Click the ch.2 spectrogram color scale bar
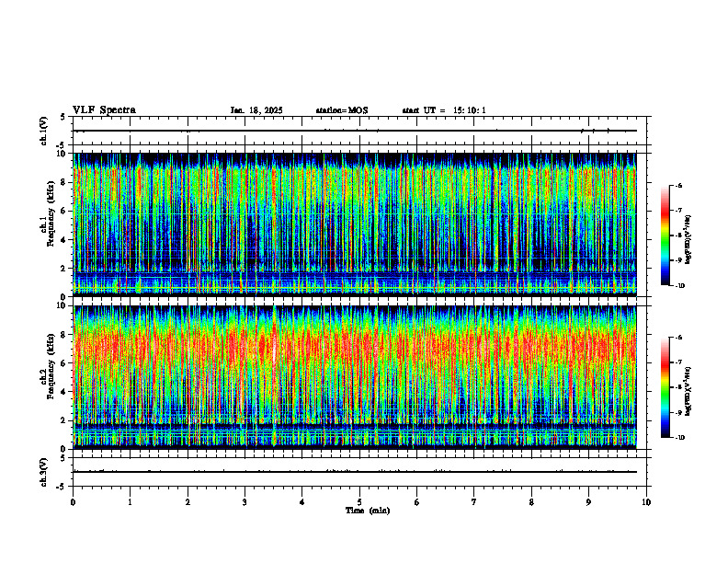 (x=665, y=387)
